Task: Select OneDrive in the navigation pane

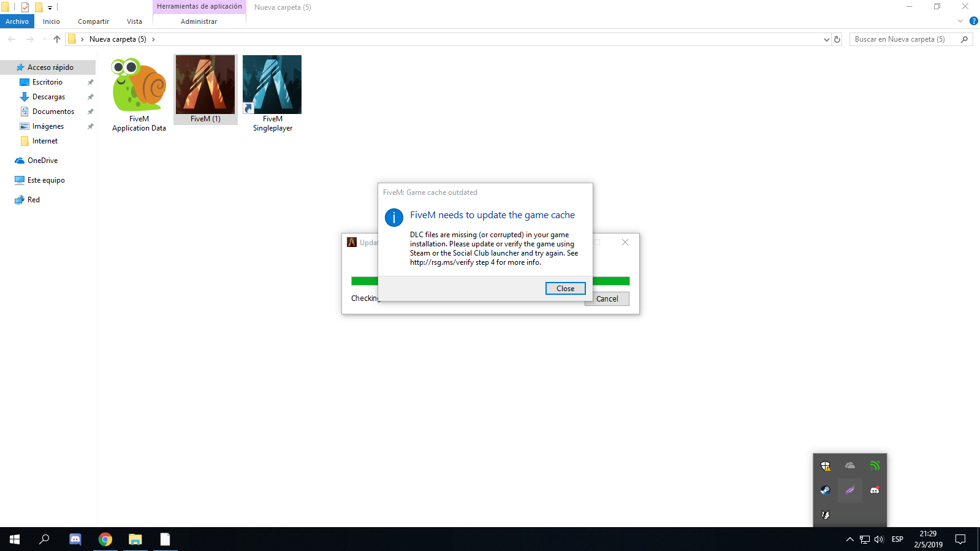Action: click(42, 161)
